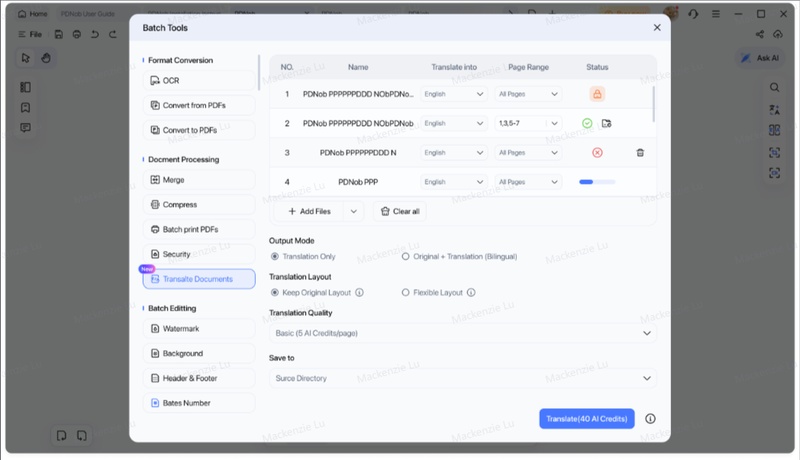Choose Flexible Layout radio button

pyautogui.click(x=405, y=293)
